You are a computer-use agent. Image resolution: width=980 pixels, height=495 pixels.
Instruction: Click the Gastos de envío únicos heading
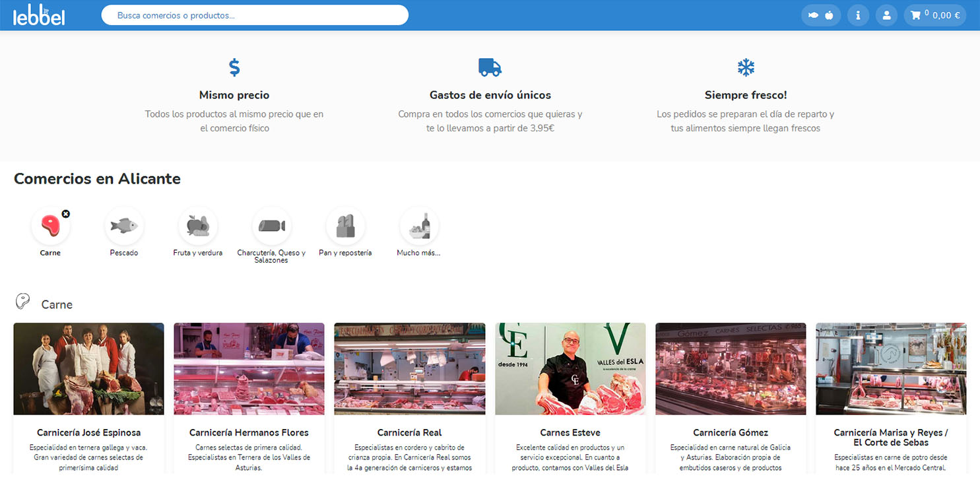tap(490, 95)
